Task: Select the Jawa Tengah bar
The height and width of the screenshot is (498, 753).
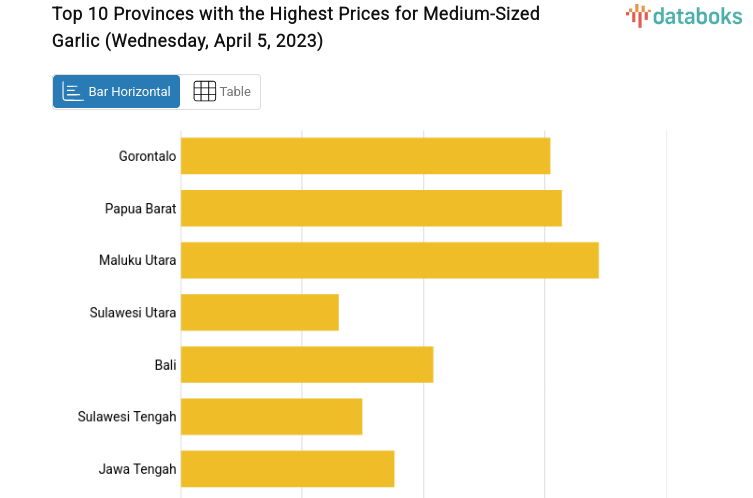Action: click(287, 468)
